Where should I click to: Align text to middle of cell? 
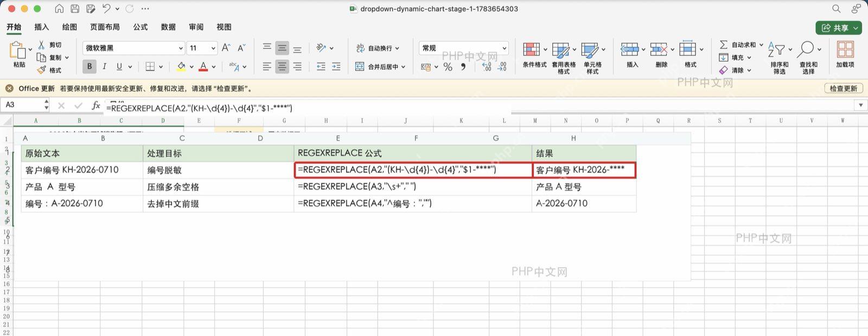pyautogui.click(x=282, y=48)
